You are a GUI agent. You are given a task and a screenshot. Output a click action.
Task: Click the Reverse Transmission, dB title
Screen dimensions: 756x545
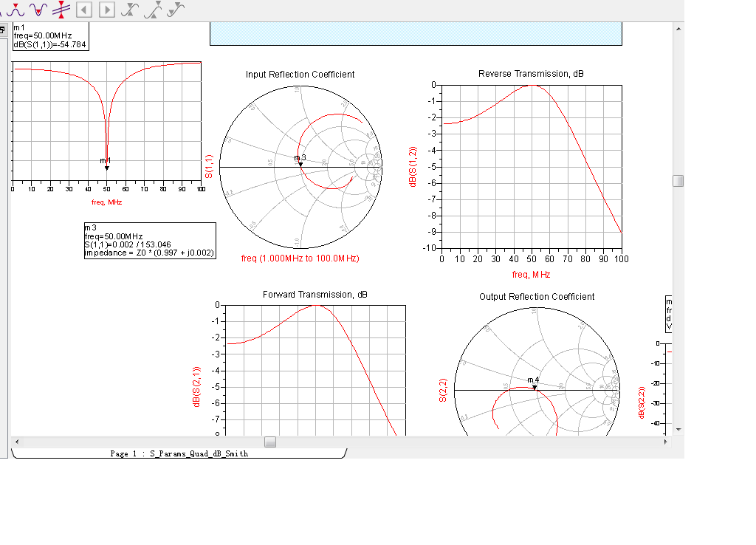(x=531, y=74)
